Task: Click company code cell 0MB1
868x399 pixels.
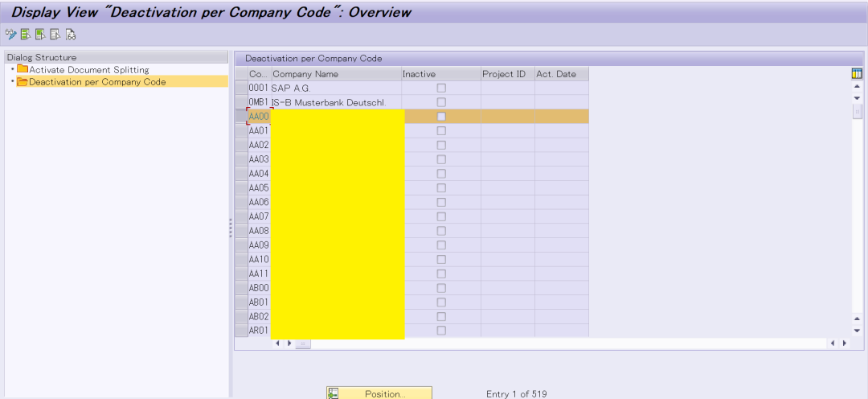Action: [x=259, y=102]
